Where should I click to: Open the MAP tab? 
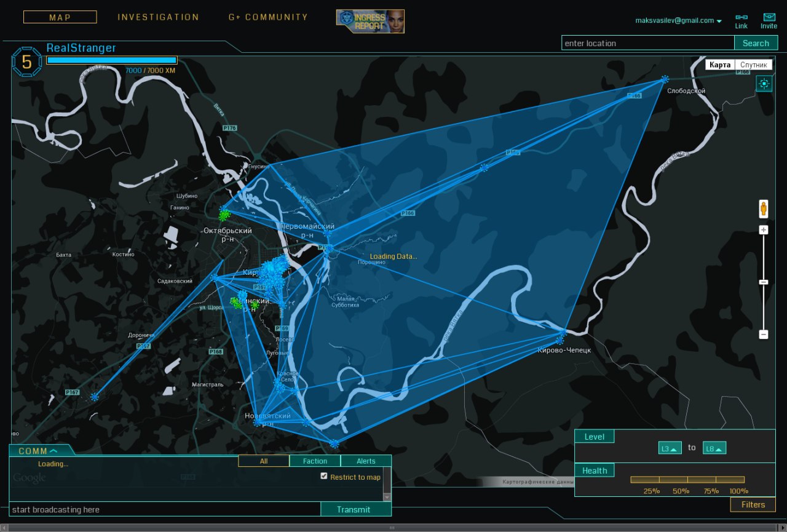click(x=60, y=17)
